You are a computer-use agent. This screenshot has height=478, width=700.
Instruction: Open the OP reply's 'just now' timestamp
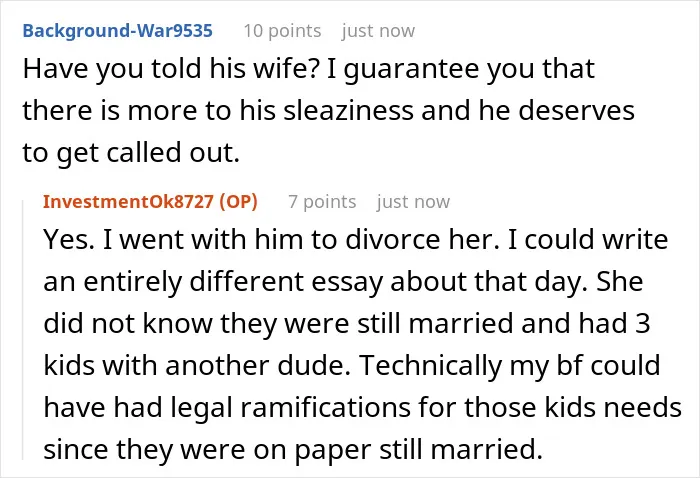413,202
